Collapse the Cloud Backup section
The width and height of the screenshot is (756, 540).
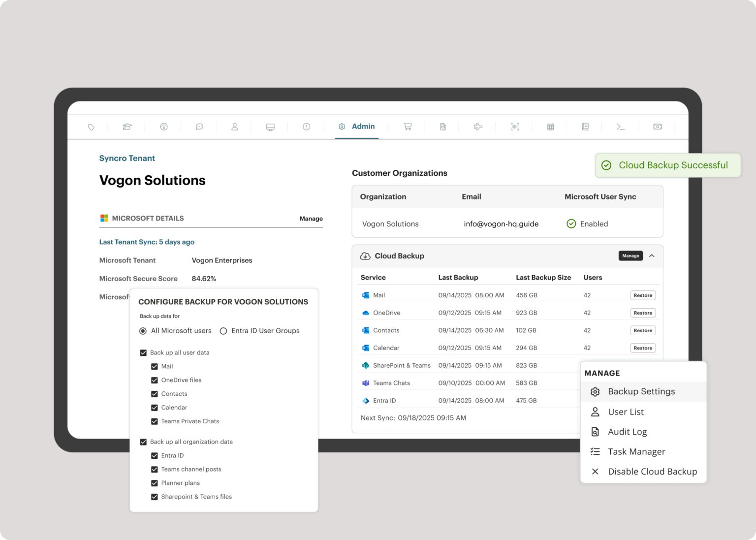coord(652,256)
